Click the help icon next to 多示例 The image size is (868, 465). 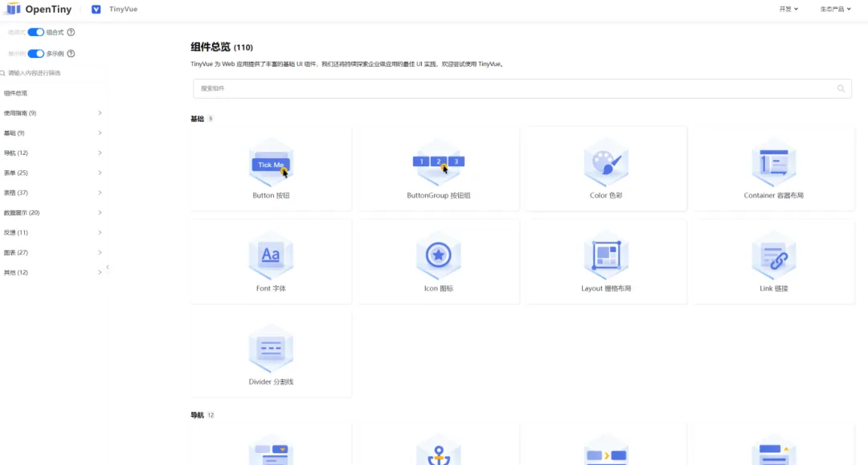click(71, 54)
